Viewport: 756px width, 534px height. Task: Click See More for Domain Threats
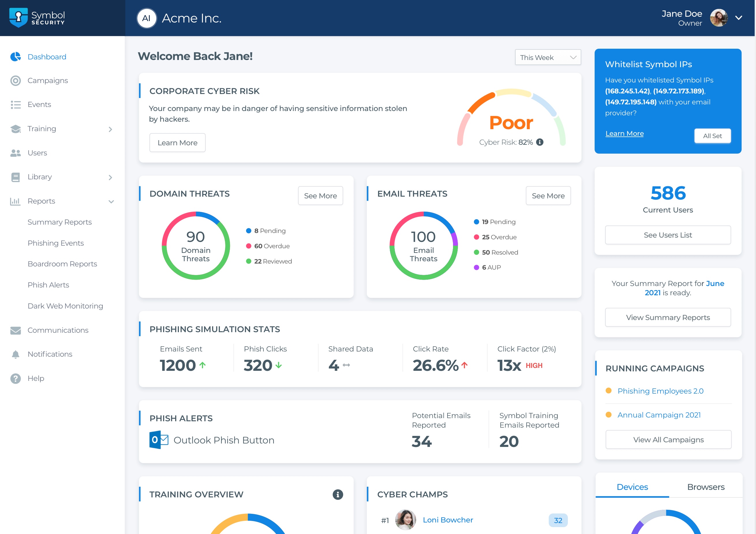pyautogui.click(x=320, y=196)
